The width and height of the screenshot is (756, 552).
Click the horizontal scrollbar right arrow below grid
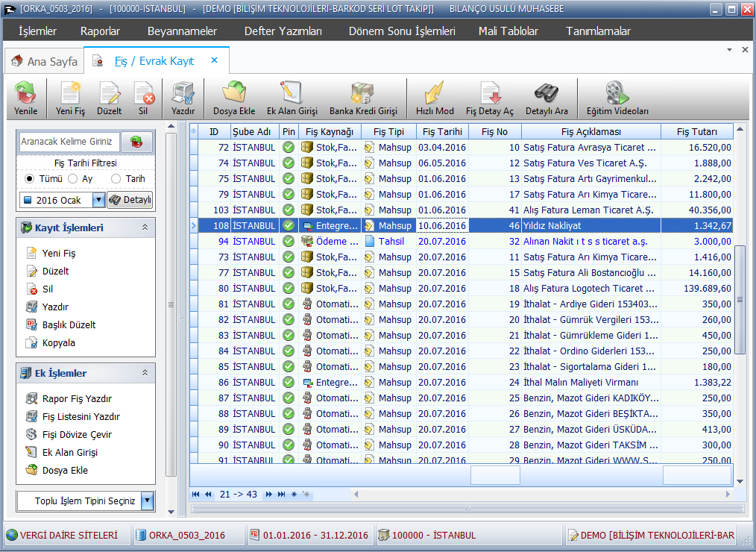tap(728, 494)
